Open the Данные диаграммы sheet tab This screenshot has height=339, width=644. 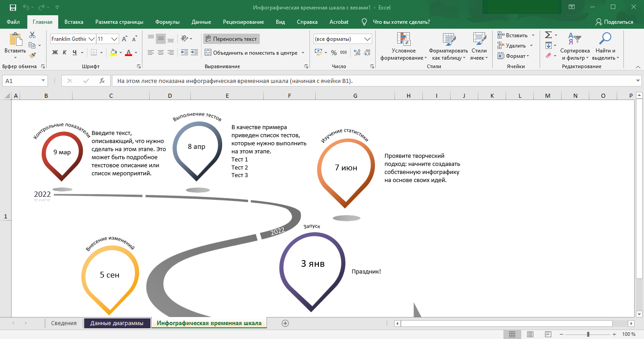click(x=116, y=322)
